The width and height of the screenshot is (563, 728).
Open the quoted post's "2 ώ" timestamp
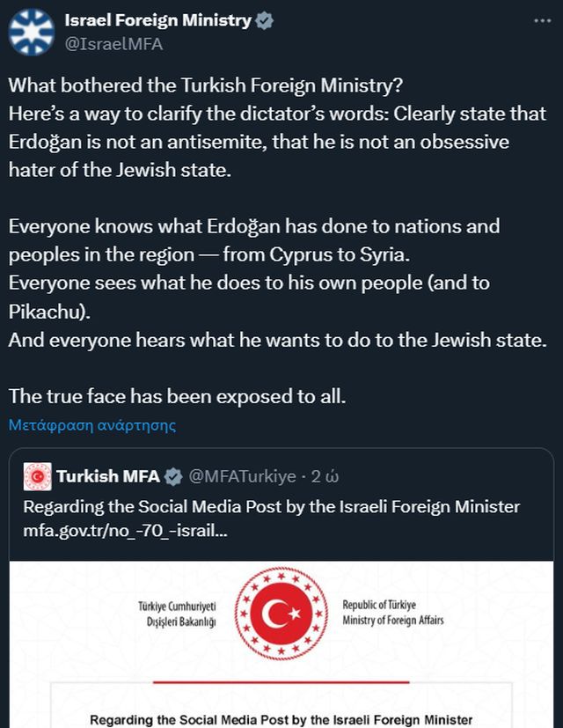click(x=325, y=476)
